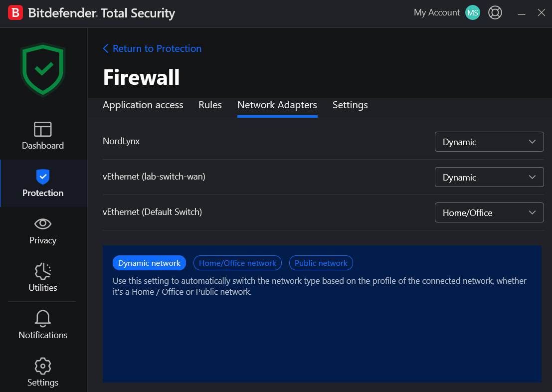This screenshot has height=392, width=552.
Task: Click the NordLynx adapter name
Action: [x=121, y=141]
